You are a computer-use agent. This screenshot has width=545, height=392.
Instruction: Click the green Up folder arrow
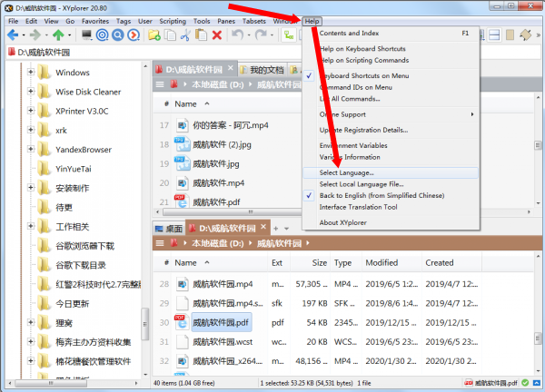(x=59, y=35)
